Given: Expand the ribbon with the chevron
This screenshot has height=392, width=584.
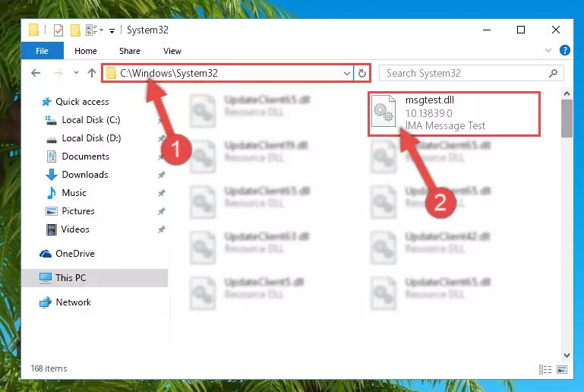Looking at the screenshot, I should (x=548, y=50).
